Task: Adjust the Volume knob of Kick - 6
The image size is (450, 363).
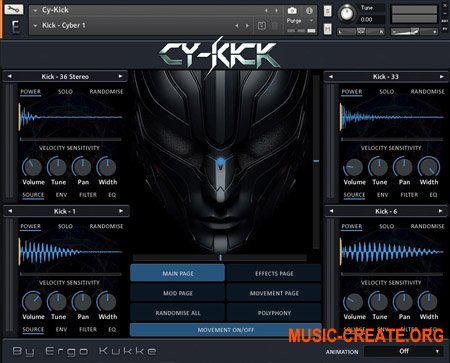Action: 354,302
